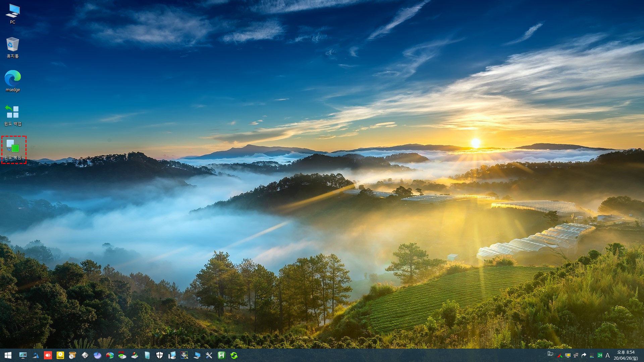
Task: Open the blue laptop with checkmark taskbar icon
Action: tap(197, 355)
